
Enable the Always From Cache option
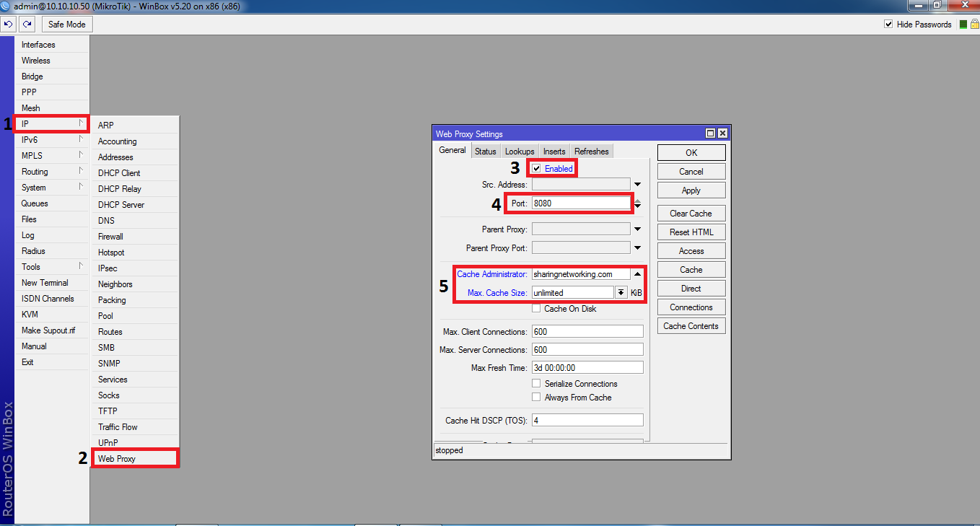[x=535, y=397]
